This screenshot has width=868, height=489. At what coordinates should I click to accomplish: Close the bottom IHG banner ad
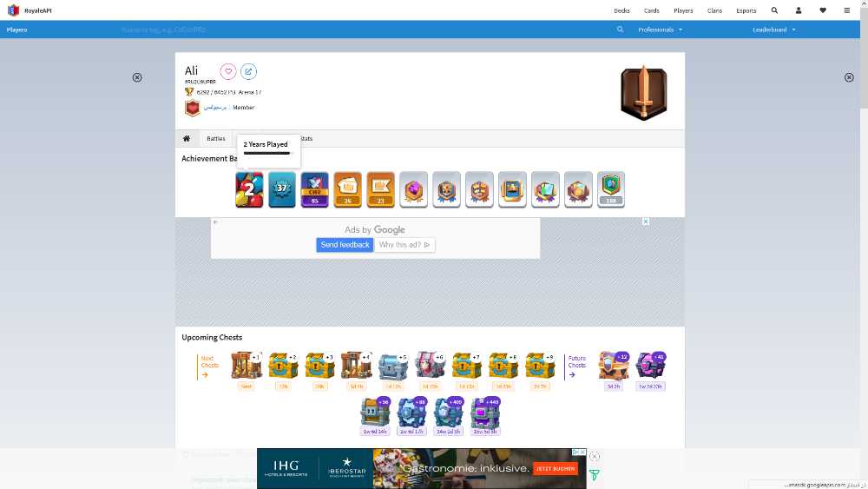click(x=594, y=456)
